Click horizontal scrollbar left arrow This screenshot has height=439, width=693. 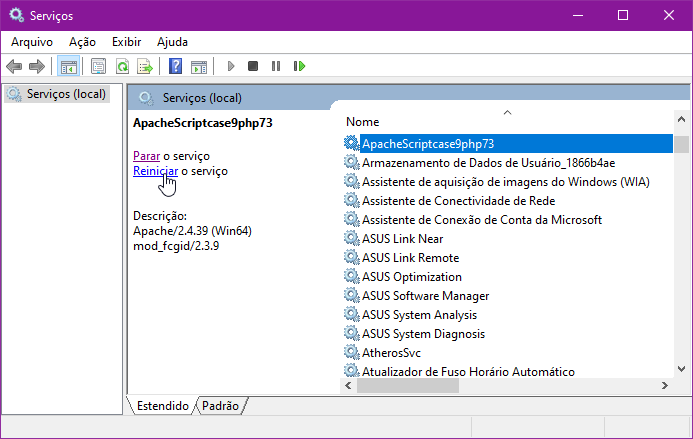348,386
